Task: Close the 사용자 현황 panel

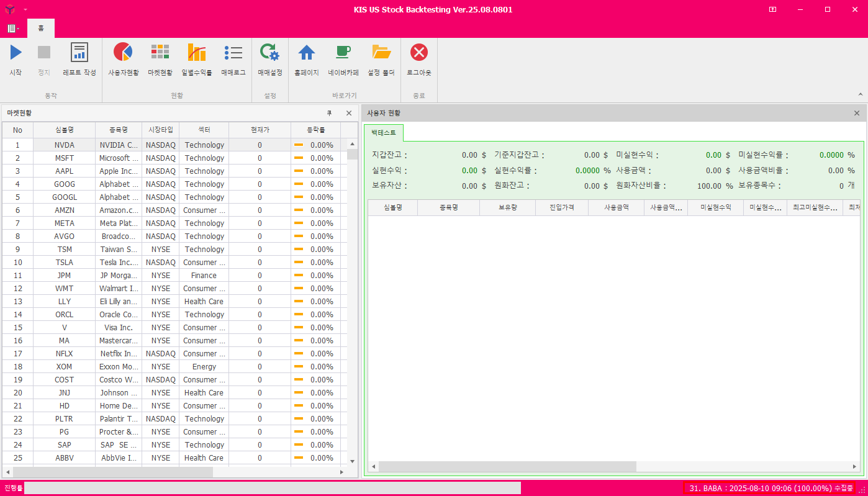Action: [x=857, y=113]
